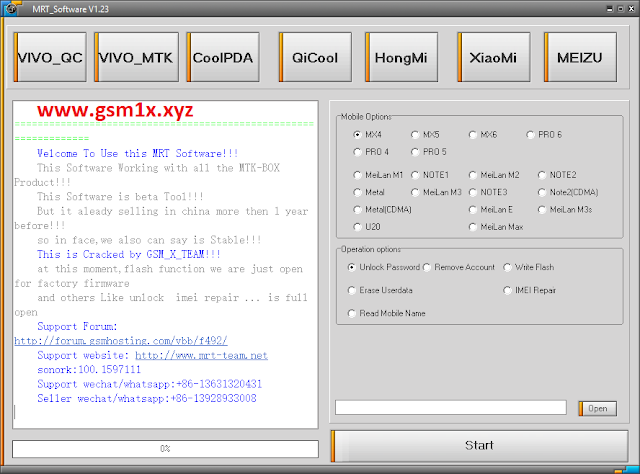
Task: Choose the MX5 model option
Action: pyautogui.click(x=415, y=134)
